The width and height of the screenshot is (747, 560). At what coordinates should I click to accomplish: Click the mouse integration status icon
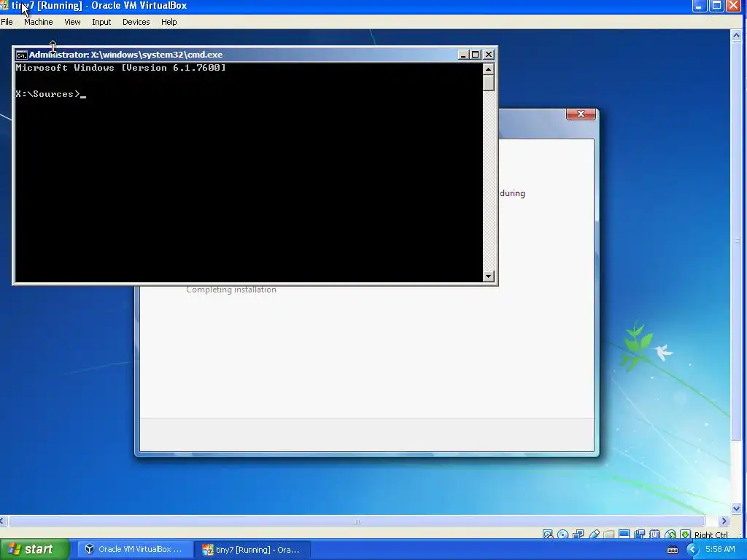click(x=670, y=534)
